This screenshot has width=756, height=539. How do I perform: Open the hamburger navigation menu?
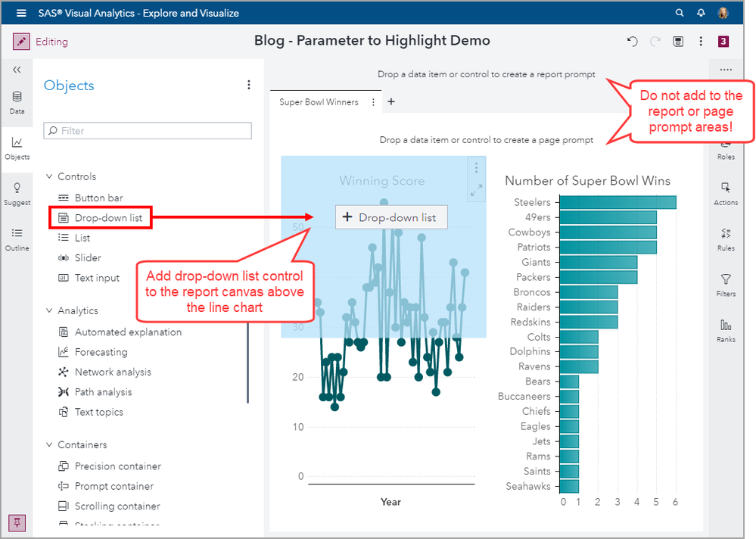coord(21,13)
